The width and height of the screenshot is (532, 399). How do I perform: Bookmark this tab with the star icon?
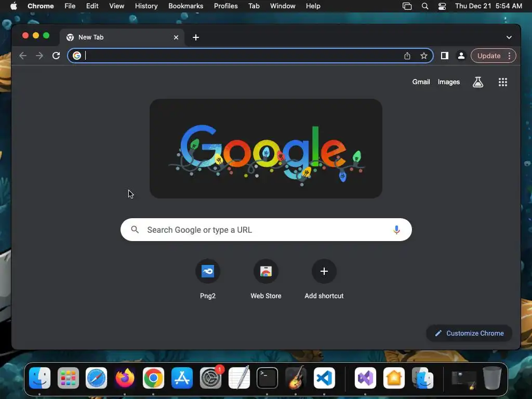click(424, 56)
